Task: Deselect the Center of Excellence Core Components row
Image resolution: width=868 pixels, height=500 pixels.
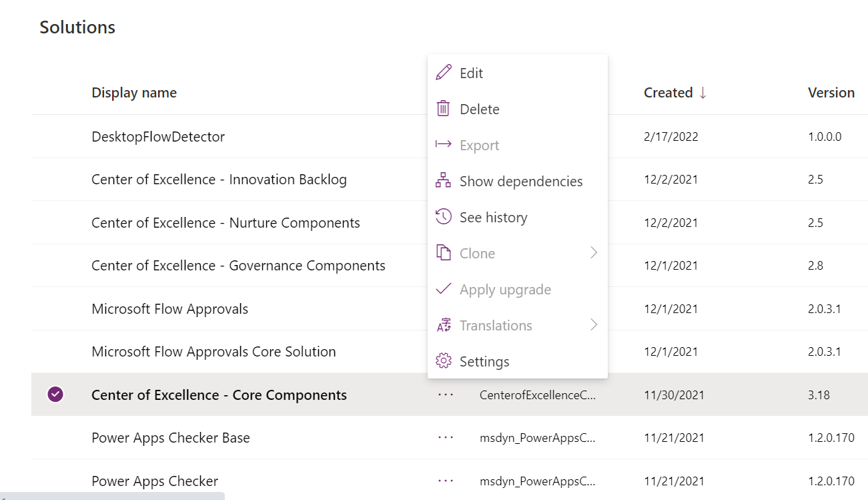Action: tap(57, 395)
